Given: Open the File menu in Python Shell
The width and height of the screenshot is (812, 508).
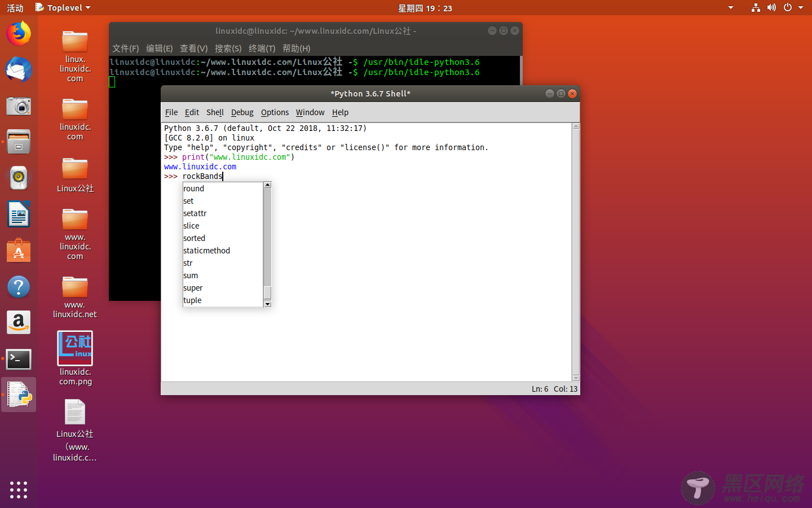Looking at the screenshot, I should click(171, 112).
